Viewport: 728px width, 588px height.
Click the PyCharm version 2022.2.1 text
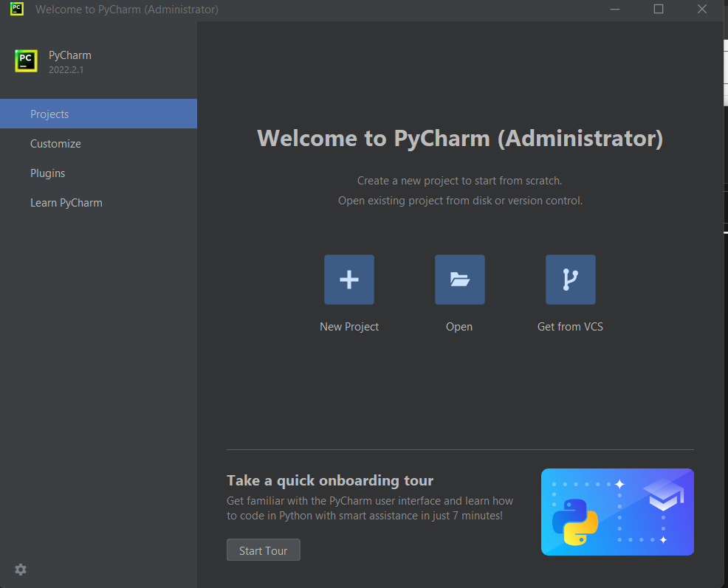tap(66, 69)
